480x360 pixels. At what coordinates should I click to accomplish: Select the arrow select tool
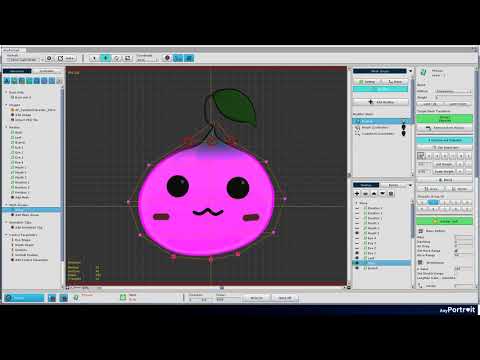(x=94, y=58)
